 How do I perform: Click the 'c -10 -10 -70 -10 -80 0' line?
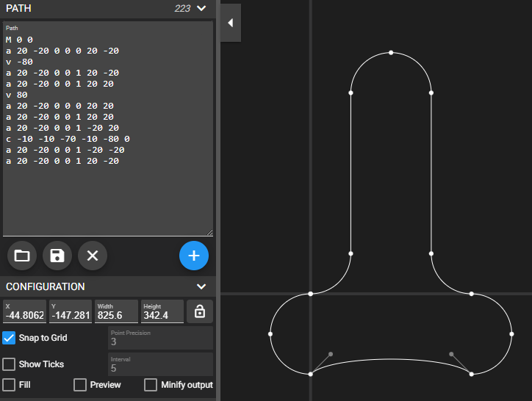pyautogui.click(x=68, y=139)
